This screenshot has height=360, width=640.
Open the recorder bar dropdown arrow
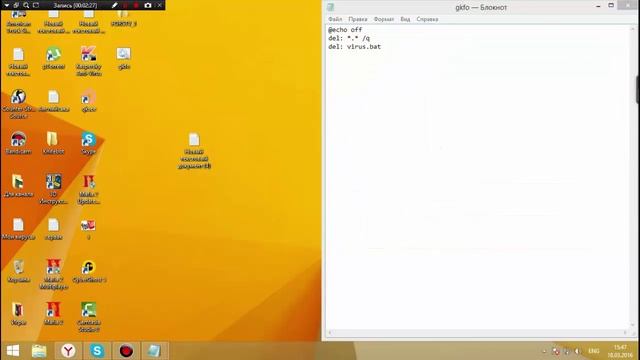6,5
